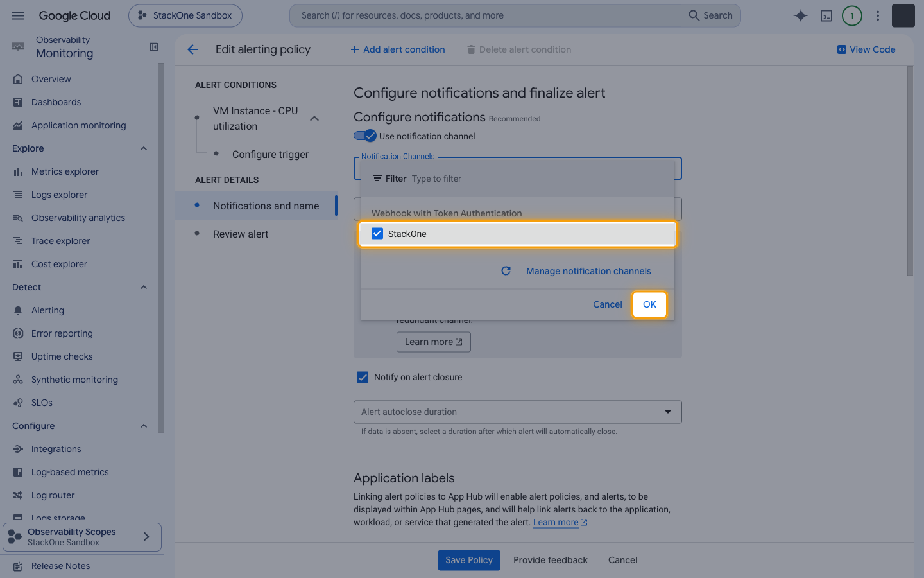Viewport: 924px width, 578px height.
Task: Click the Trace explorer icon
Action: pos(18,241)
